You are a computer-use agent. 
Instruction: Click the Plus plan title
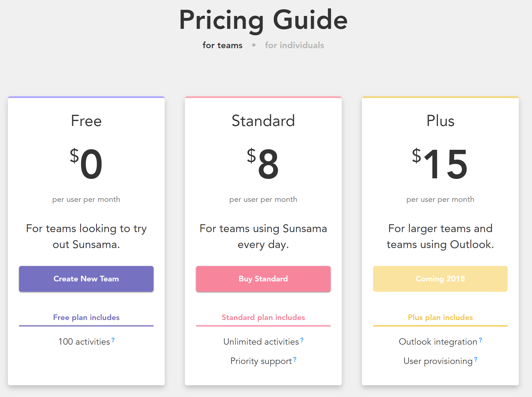coord(440,121)
